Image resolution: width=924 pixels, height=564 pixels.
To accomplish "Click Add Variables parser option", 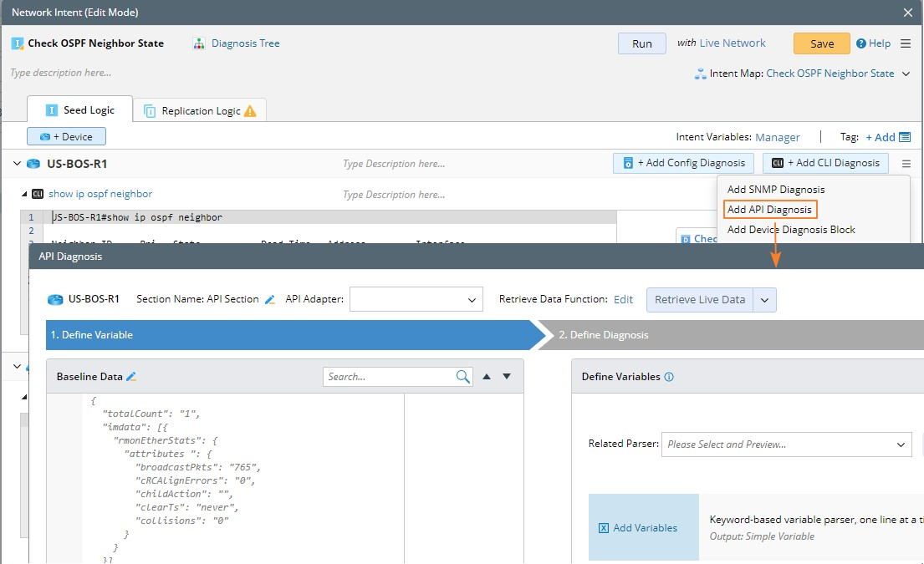I will pos(644,527).
